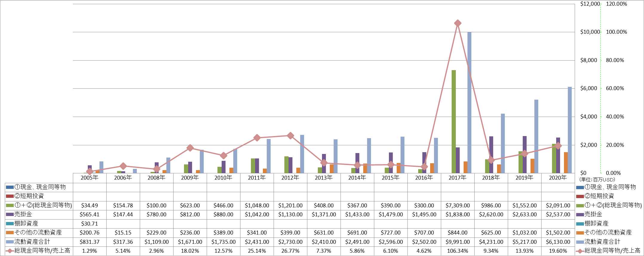Click the 2006年 category axis label
Image resolution: width=644 pixels, height=256 pixels.
click(x=123, y=178)
